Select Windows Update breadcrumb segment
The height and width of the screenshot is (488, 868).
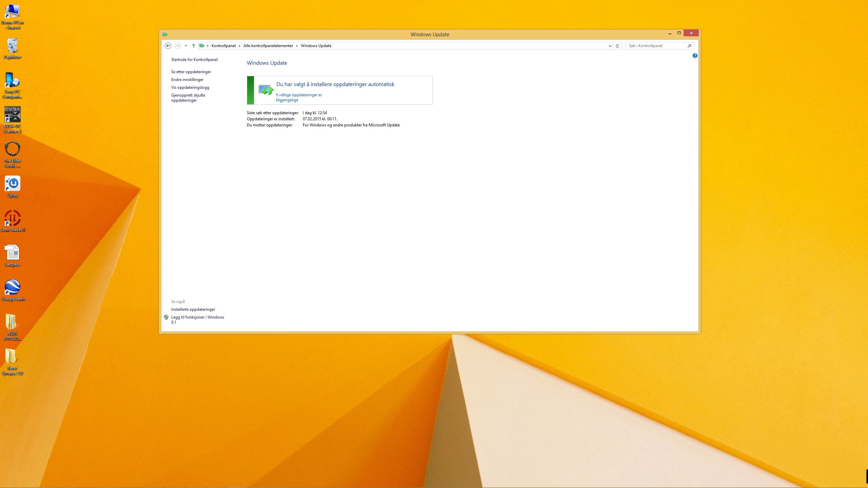[x=316, y=46]
